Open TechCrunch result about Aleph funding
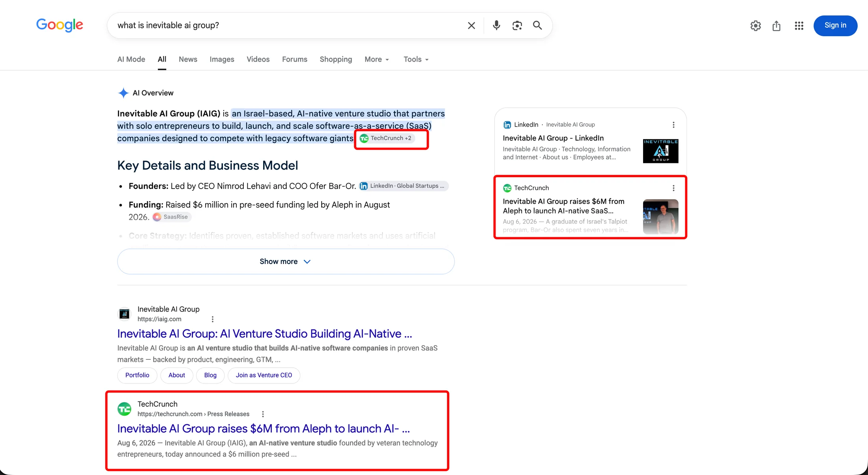 [264, 428]
